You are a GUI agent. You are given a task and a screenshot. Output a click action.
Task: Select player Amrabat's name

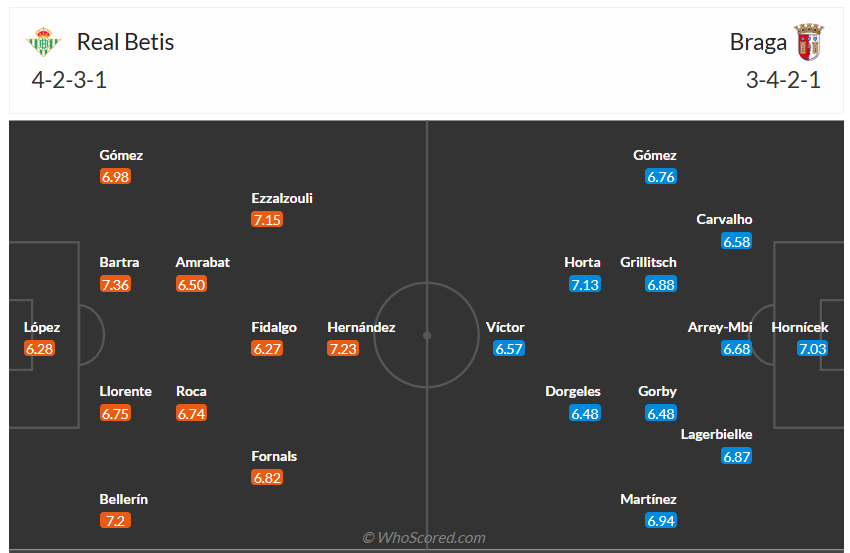203,262
